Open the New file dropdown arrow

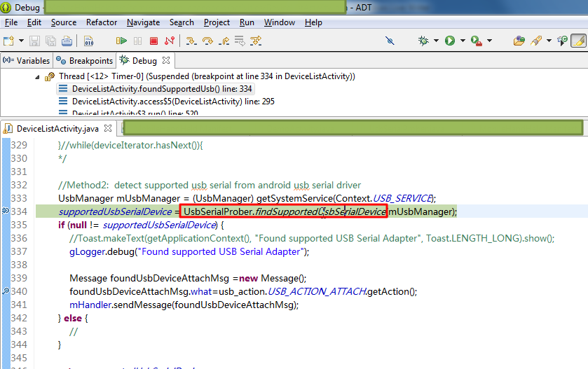coord(21,41)
